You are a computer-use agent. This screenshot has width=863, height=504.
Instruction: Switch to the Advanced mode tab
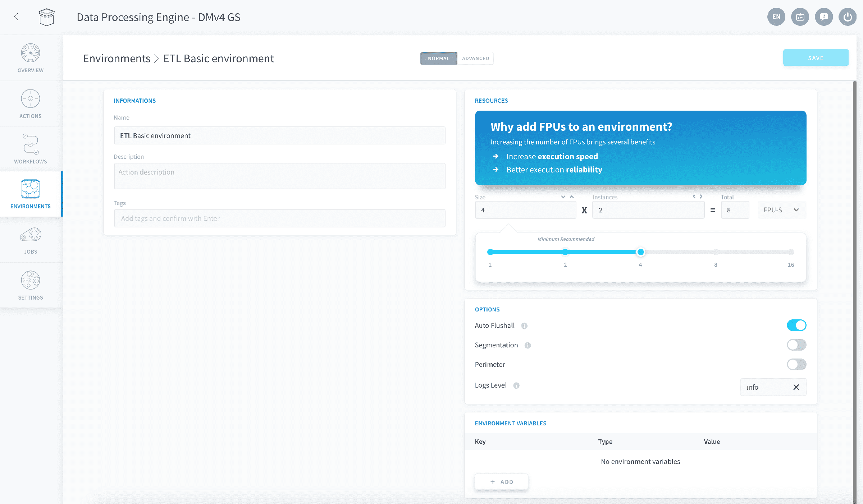475,58
